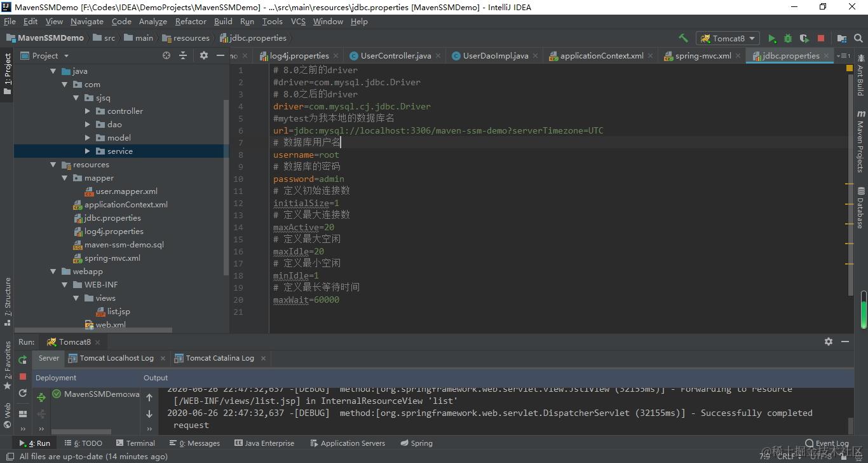This screenshot has width=868, height=463.
Task: Close the jdbc.properties editor tab
Action: pyautogui.click(x=827, y=56)
